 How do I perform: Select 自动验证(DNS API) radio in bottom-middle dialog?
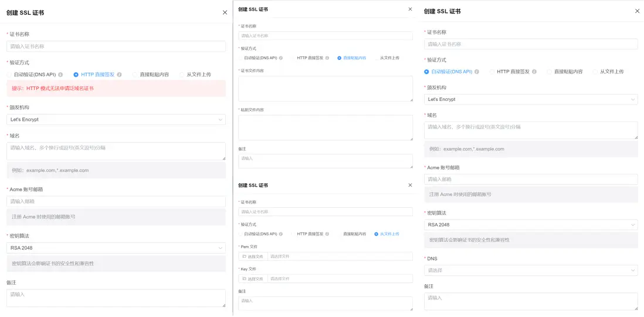(x=240, y=234)
